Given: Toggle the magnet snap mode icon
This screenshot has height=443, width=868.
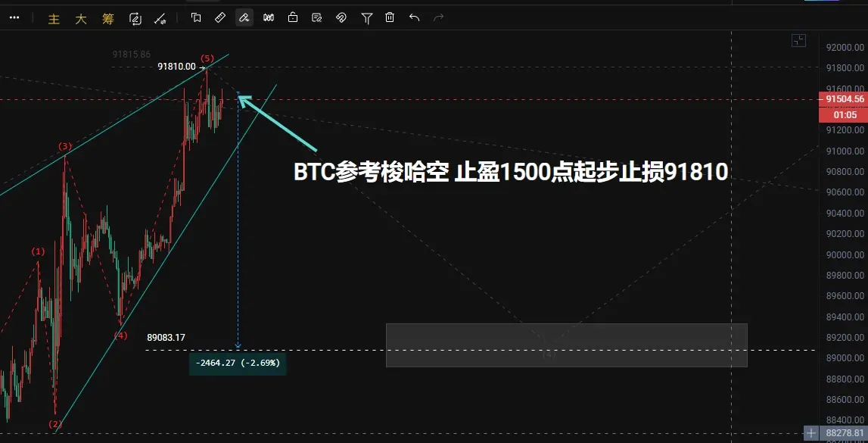Looking at the screenshot, I should coord(341,17).
